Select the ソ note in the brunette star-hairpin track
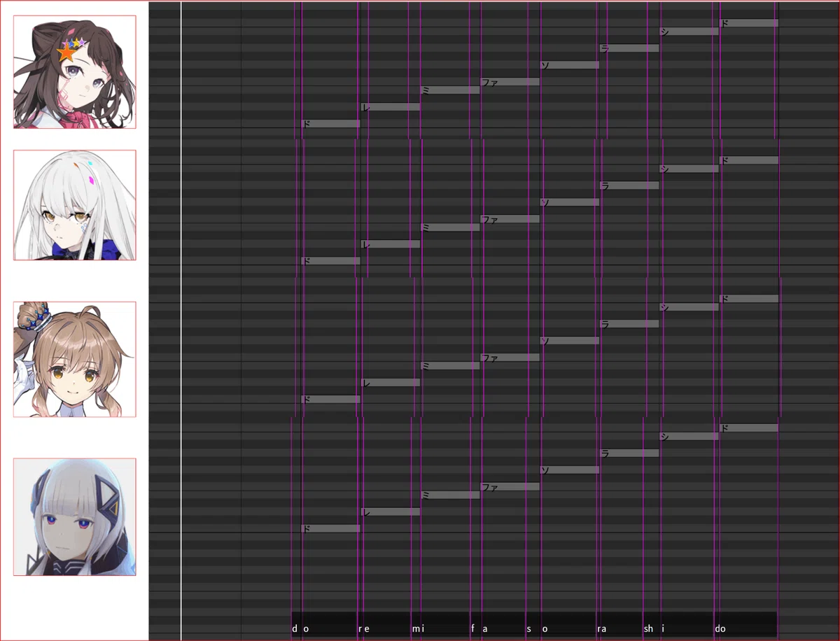 570,65
